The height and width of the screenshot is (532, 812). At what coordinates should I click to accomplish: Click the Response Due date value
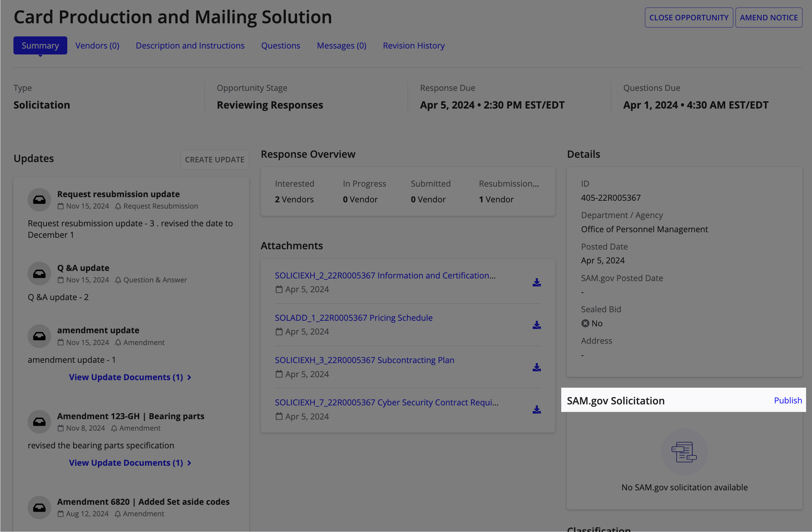coord(492,105)
